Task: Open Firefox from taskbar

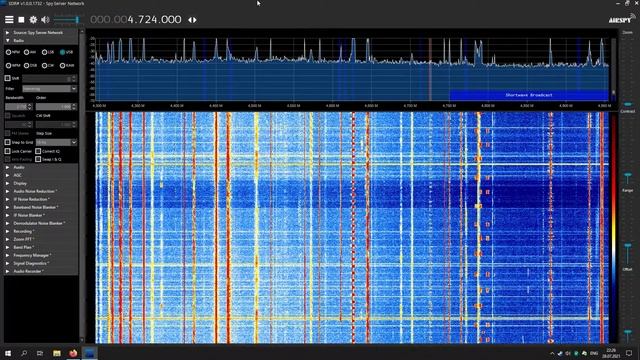Action: tap(73, 353)
